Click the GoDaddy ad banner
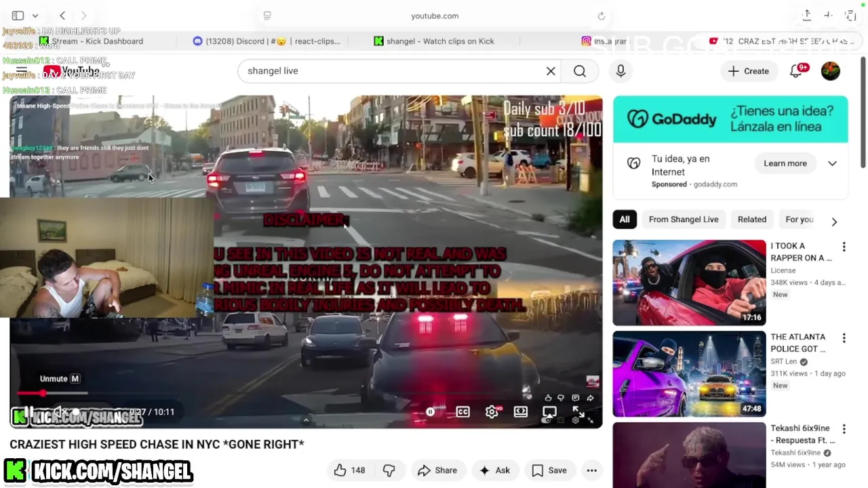This screenshot has height=488, width=868. pyautogui.click(x=730, y=119)
